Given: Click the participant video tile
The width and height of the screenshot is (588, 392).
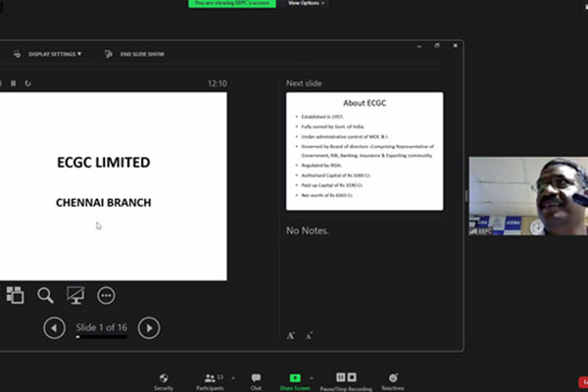Looking at the screenshot, I should [x=528, y=196].
